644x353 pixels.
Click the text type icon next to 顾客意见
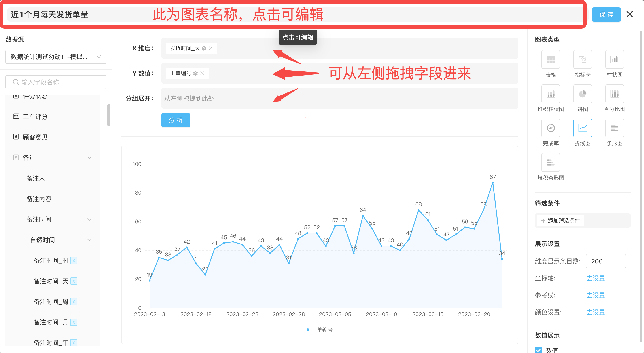[16, 137]
